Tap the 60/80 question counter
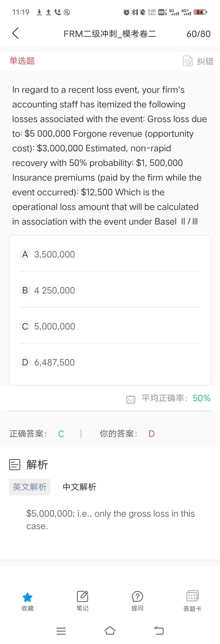The width and height of the screenshot is (220, 644). pyautogui.click(x=198, y=34)
